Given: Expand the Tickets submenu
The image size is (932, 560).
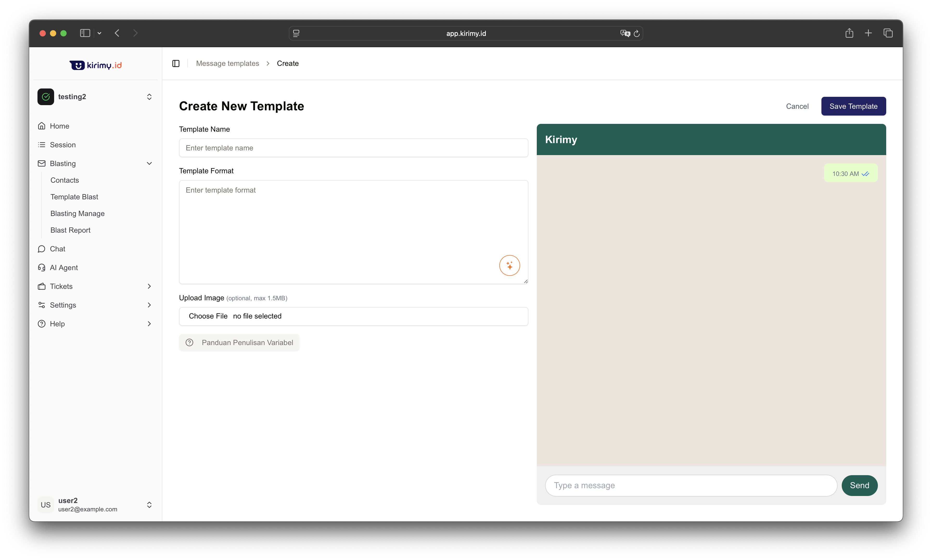Looking at the screenshot, I should pyautogui.click(x=149, y=287).
